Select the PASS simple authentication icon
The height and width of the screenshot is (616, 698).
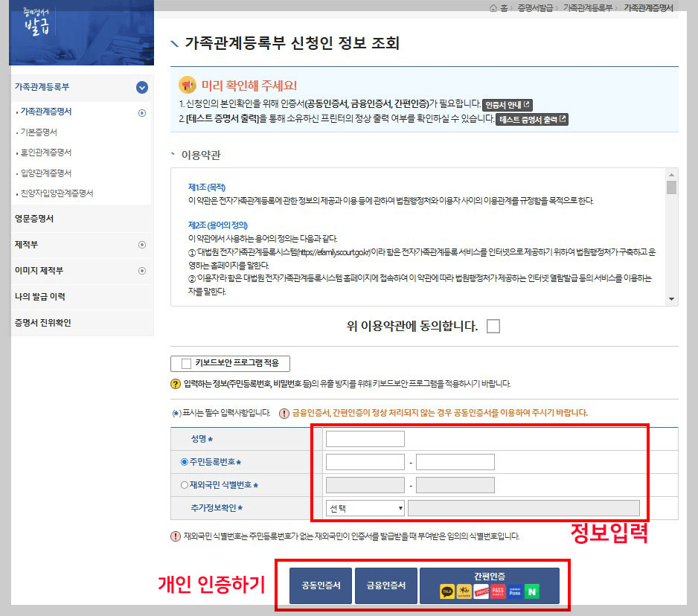point(498,591)
